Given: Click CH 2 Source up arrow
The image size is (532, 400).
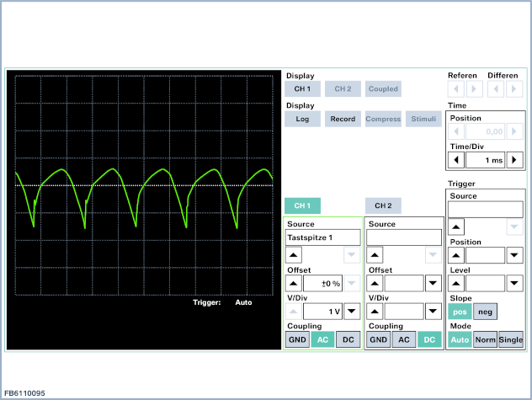Looking at the screenshot, I should [375, 255].
